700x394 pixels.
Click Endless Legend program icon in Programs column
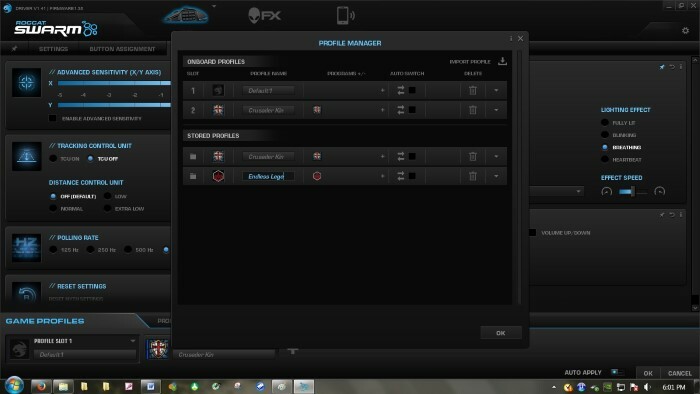pos(317,176)
